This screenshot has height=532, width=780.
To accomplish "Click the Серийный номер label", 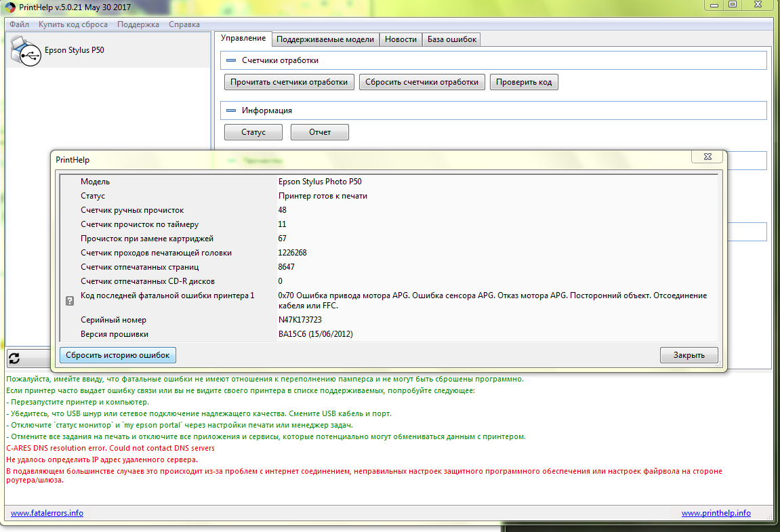I will [113, 320].
